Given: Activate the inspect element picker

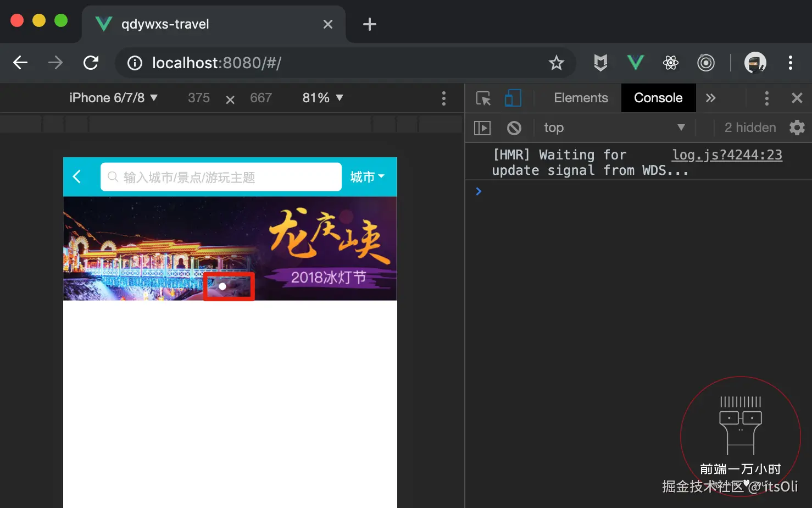Looking at the screenshot, I should tap(483, 98).
